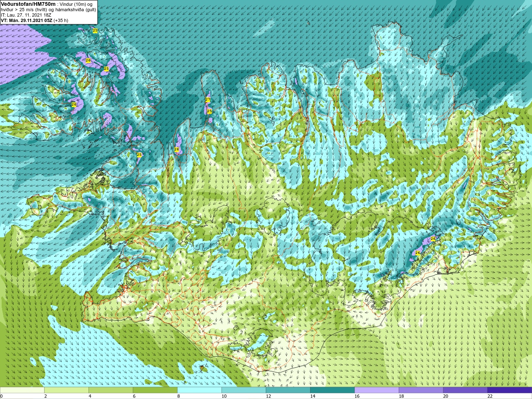Pick the 4–6 m/s green legend swatch

111,390
